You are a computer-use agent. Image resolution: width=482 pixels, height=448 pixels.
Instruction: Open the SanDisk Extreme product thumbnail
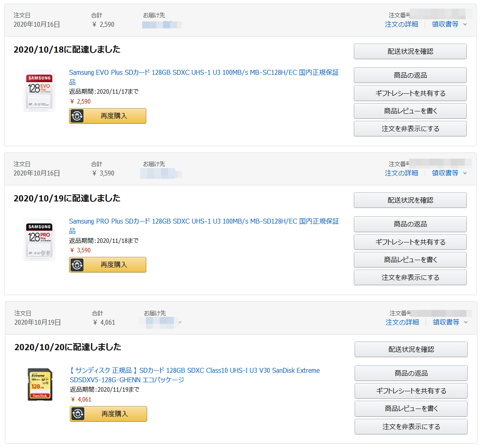[40, 384]
